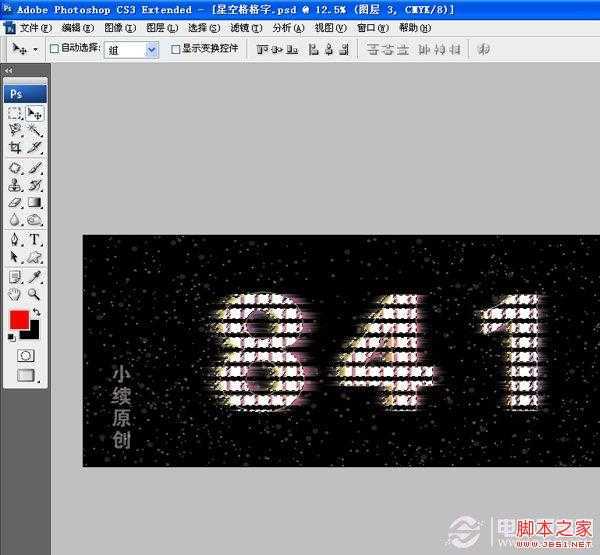Click the Auto-Align Layers icon
This screenshot has width=600, height=555.
point(484,49)
